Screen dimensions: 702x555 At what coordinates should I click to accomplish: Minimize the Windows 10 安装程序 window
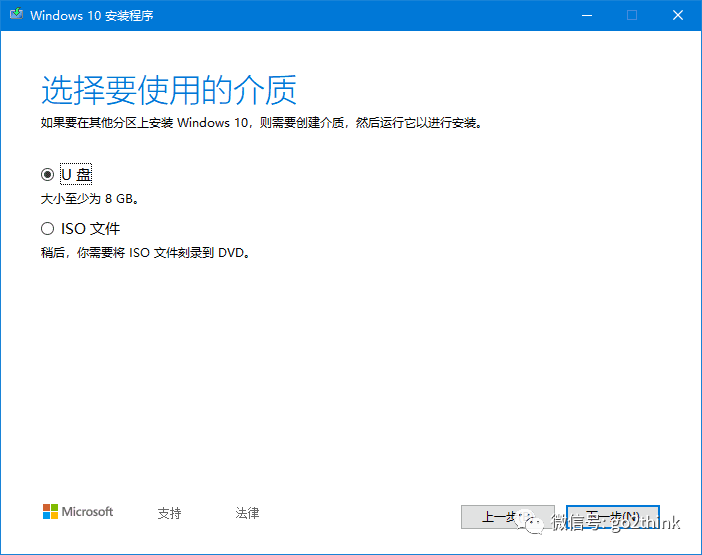pyautogui.click(x=587, y=15)
